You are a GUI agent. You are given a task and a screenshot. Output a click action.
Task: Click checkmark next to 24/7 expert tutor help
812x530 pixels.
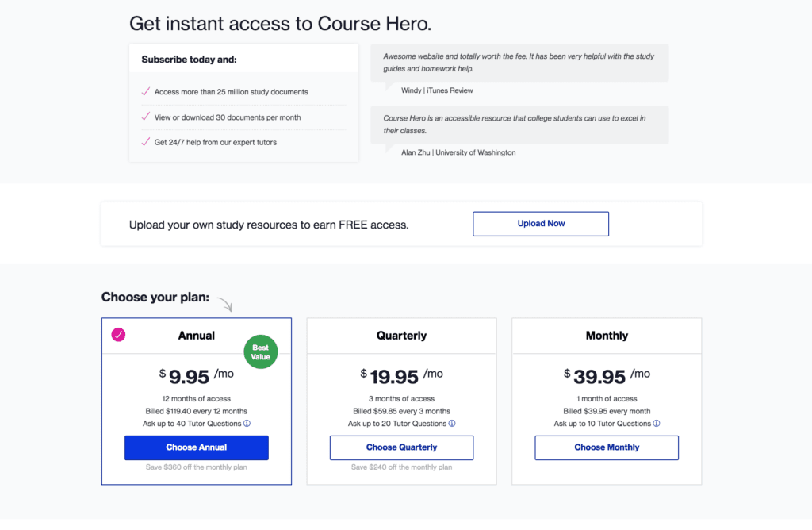pyautogui.click(x=145, y=142)
